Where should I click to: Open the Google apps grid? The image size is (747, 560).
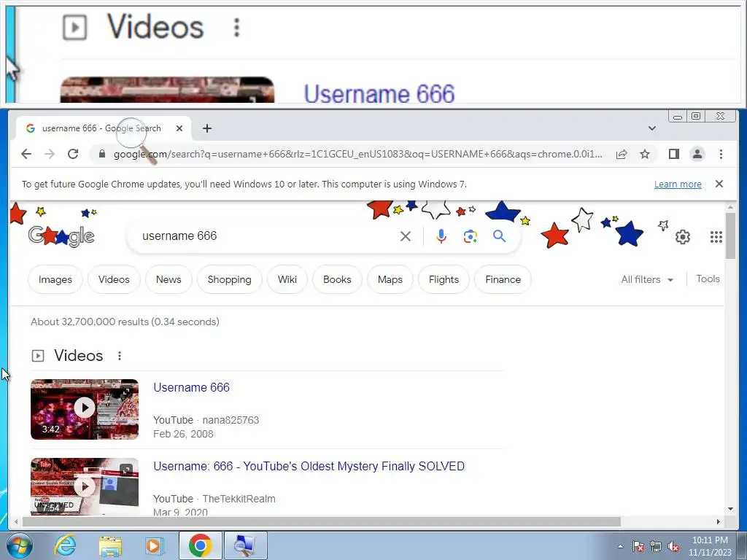click(x=716, y=237)
